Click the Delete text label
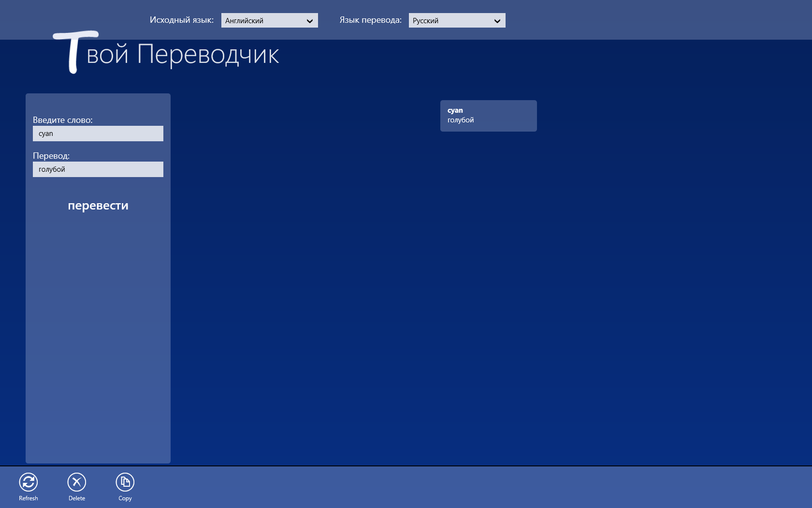This screenshot has height=508, width=812. [x=77, y=498]
